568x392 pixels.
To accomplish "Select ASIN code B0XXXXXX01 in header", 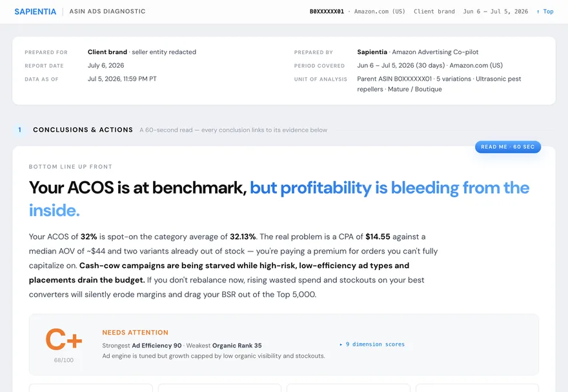I will [327, 12].
